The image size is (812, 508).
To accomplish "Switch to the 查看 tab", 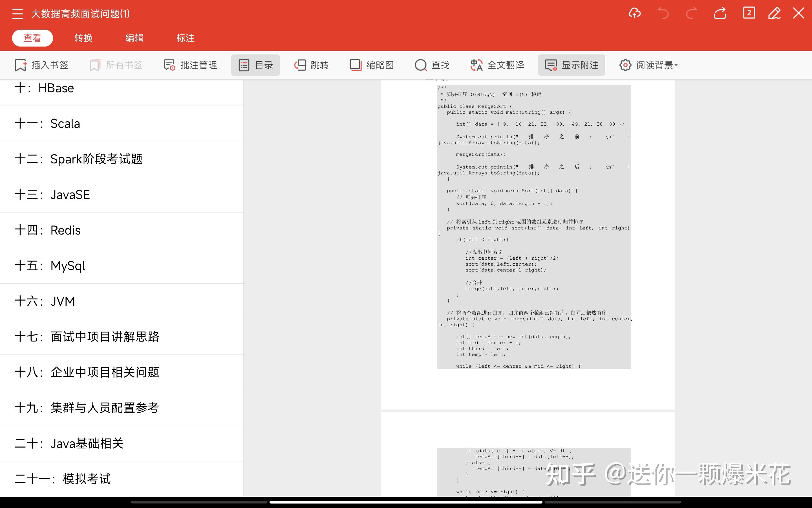I will [x=32, y=38].
